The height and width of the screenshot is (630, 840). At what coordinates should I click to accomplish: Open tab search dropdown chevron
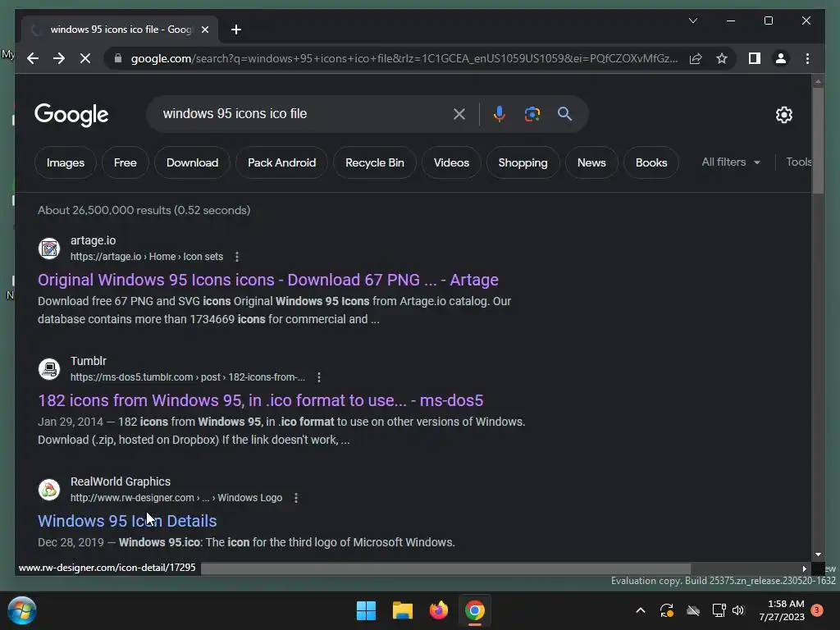coord(692,21)
